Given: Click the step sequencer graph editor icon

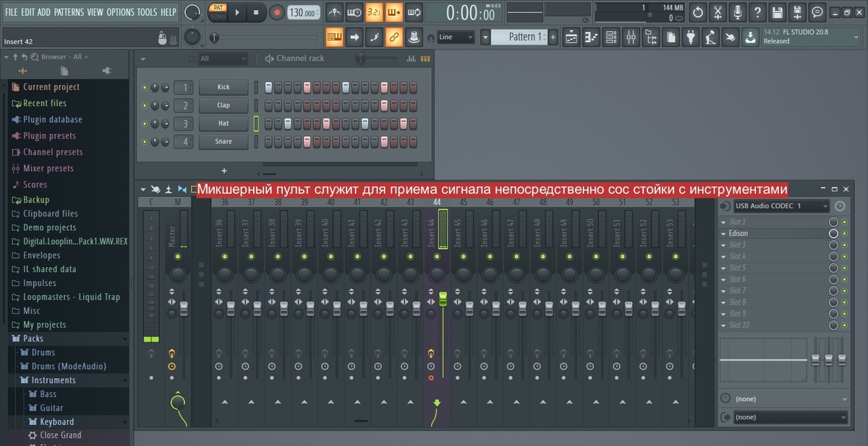Looking at the screenshot, I should point(412,59).
